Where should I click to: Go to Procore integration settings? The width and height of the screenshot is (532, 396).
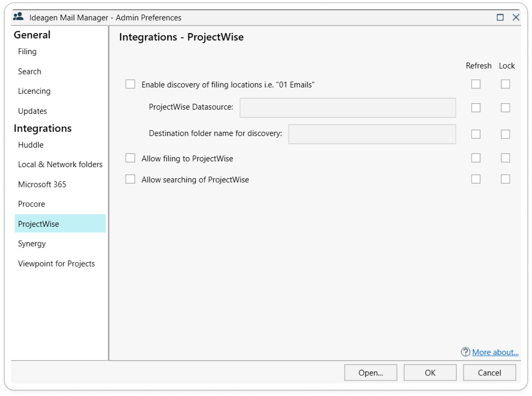click(32, 204)
